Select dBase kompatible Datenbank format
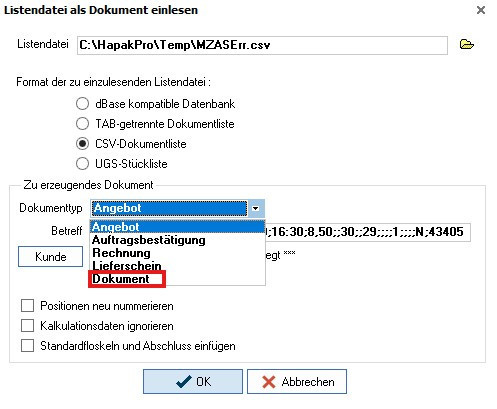This screenshot has height=409, width=497. [x=82, y=104]
